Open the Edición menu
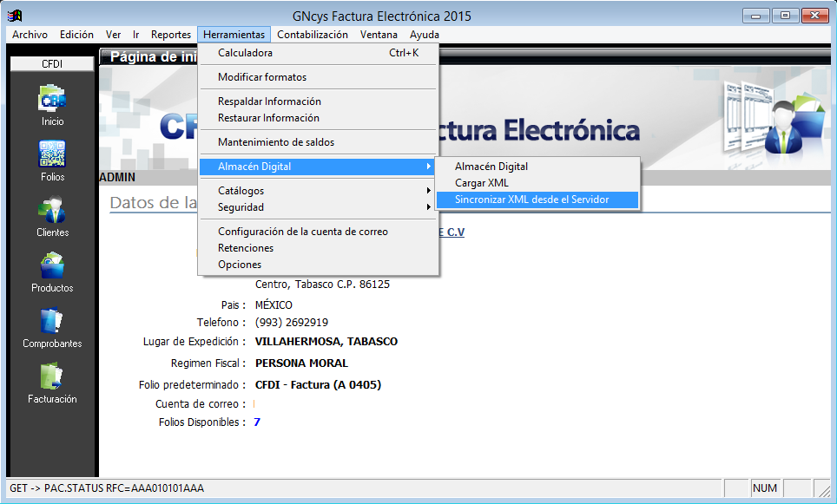 (x=76, y=35)
